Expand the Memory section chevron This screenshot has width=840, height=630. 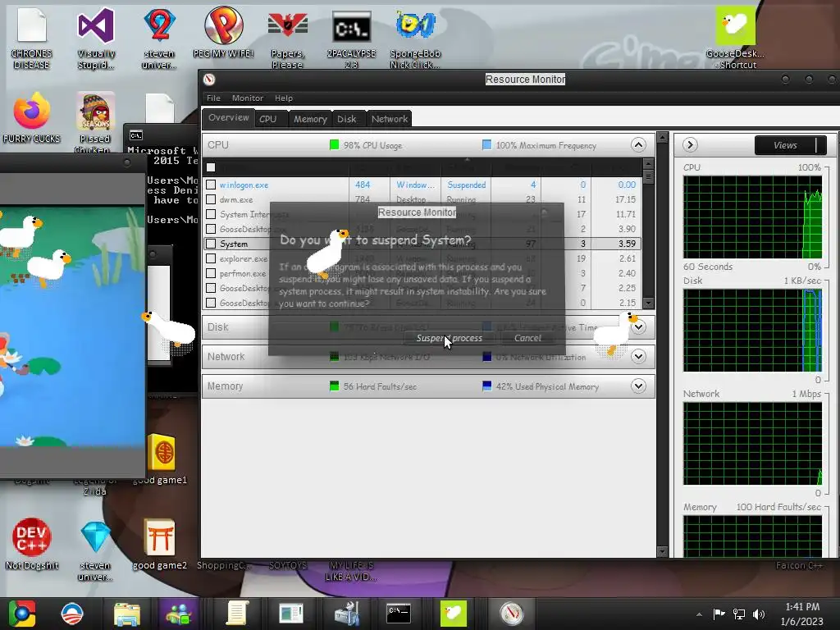tap(638, 386)
